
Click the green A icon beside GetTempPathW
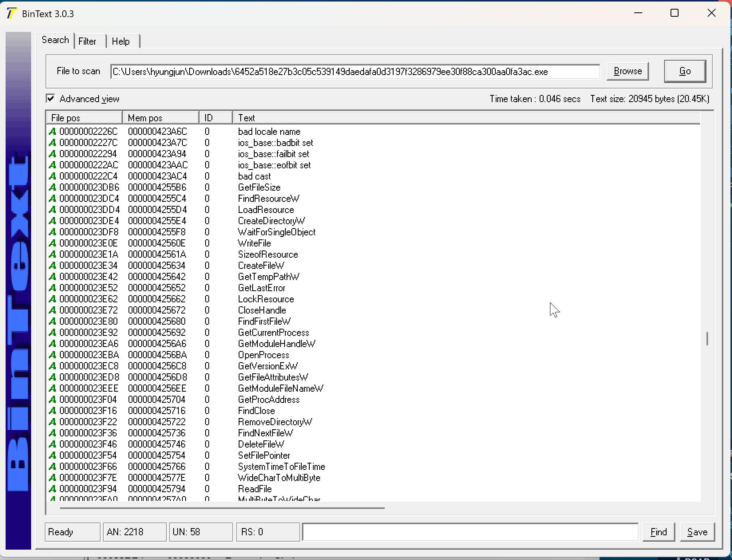pyautogui.click(x=52, y=277)
